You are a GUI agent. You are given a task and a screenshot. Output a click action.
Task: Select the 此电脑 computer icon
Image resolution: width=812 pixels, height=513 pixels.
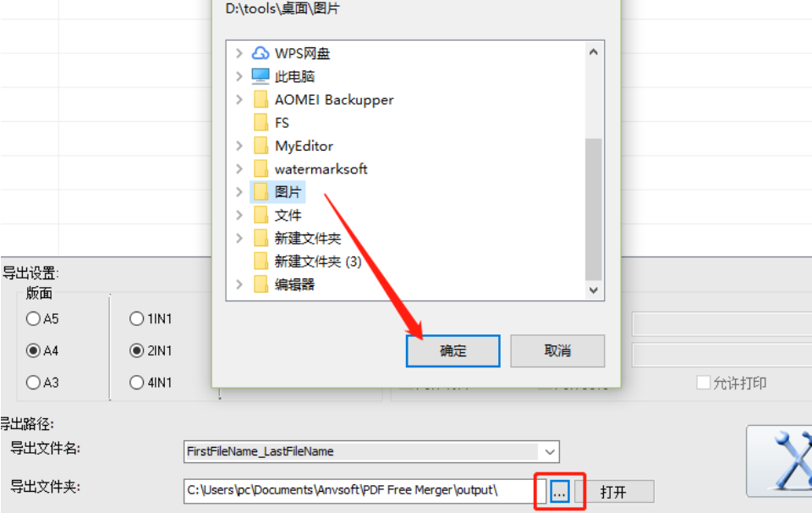(261, 76)
